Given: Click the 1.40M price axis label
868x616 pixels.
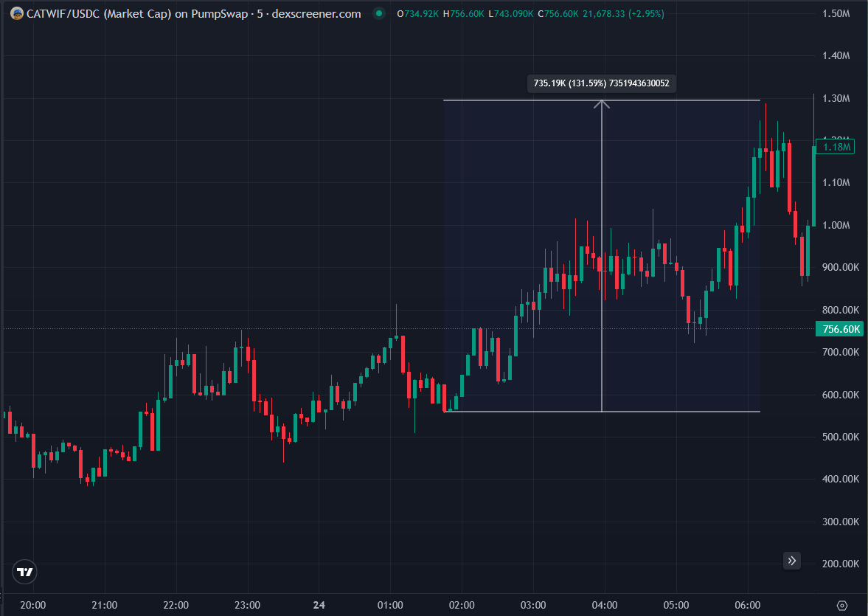Looking at the screenshot, I should (836, 55).
